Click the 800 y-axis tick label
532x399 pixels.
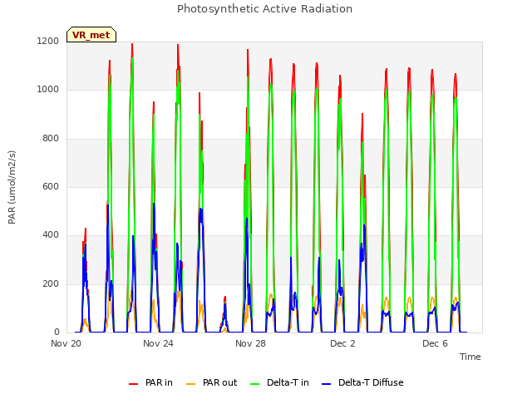coord(51,139)
